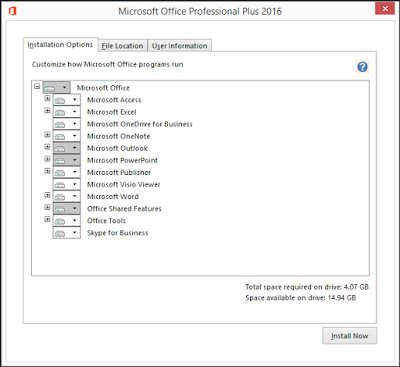Switch to the File Location tab
This screenshot has height=367, width=400.
click(x=122, y=46)
